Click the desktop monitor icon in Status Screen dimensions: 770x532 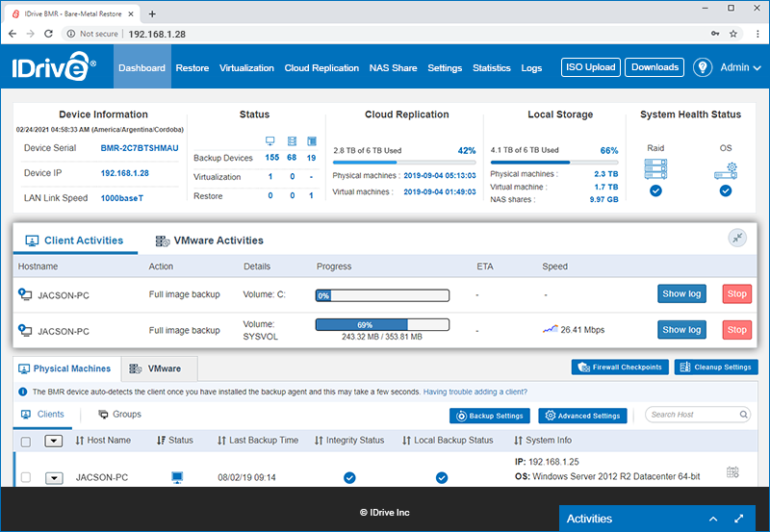[270, 140]
